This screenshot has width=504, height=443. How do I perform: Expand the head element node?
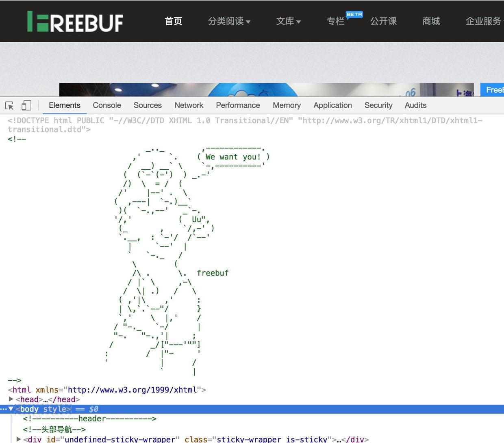[11, 399]
